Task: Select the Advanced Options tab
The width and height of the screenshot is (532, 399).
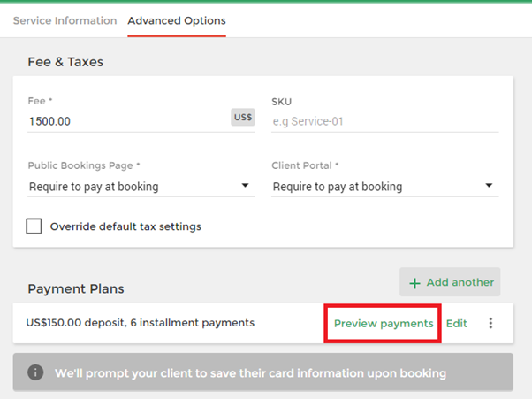Action: [x=177, y=20]
